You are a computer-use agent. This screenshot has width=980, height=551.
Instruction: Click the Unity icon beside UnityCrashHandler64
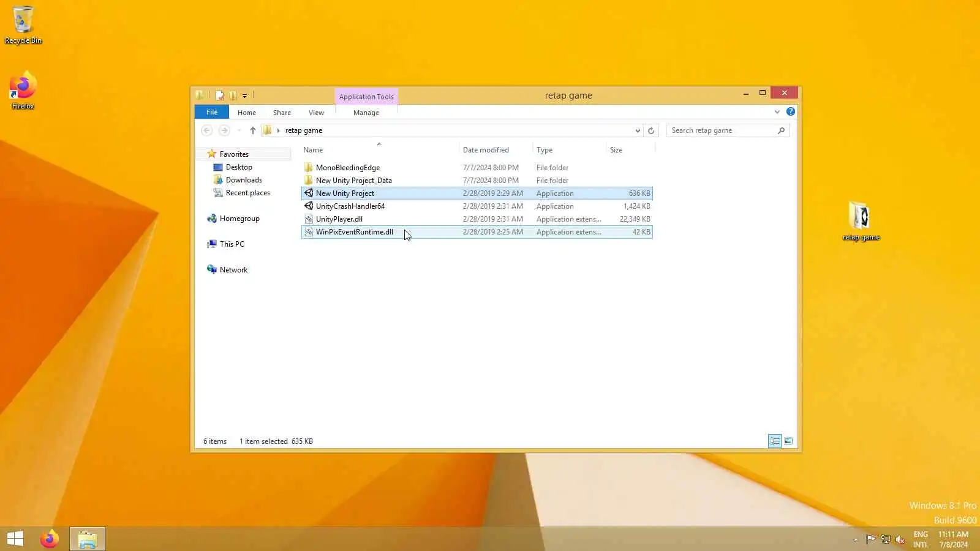coord(309,206)
